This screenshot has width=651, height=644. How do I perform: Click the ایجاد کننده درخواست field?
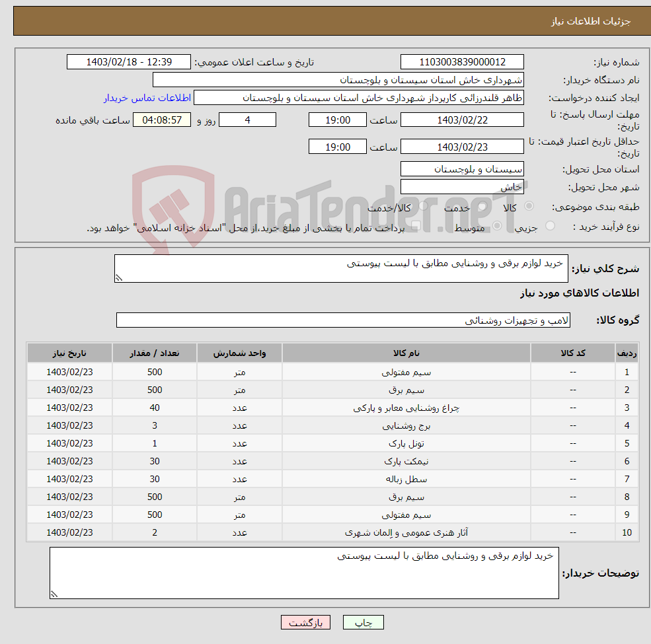point(359,98)
